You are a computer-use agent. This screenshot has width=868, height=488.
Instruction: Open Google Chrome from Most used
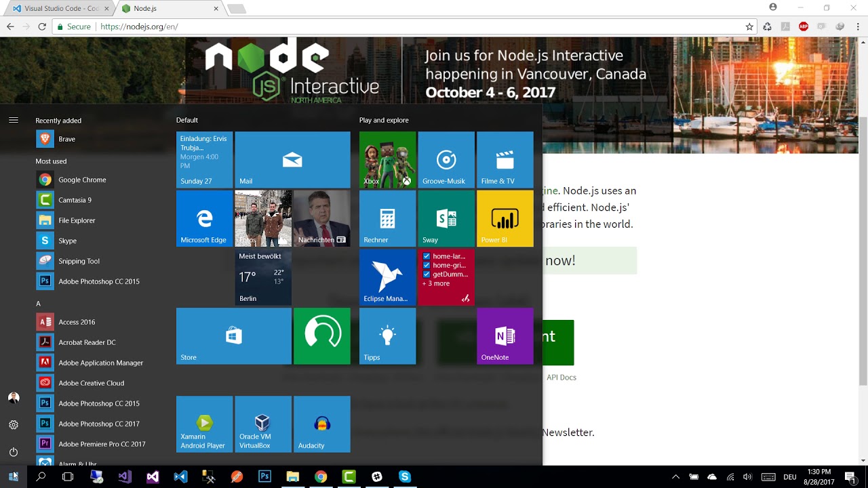coord(98,180)
